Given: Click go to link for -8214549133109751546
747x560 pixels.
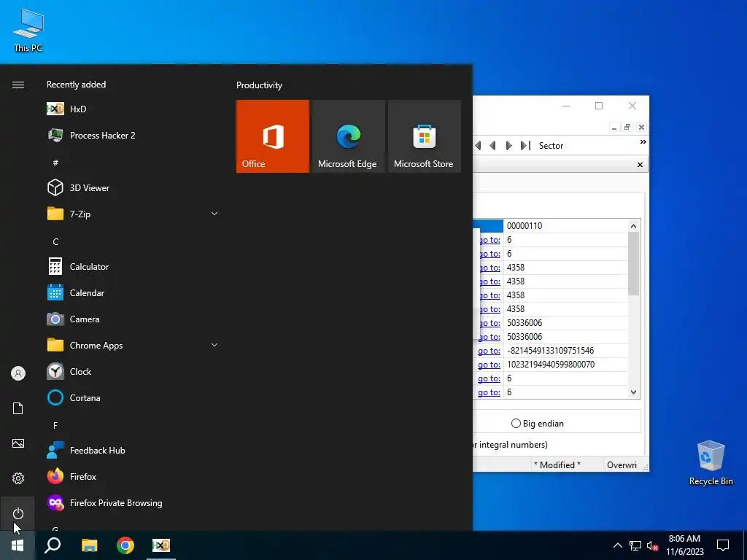Looking at the screenshot, I should coord(489,351).
